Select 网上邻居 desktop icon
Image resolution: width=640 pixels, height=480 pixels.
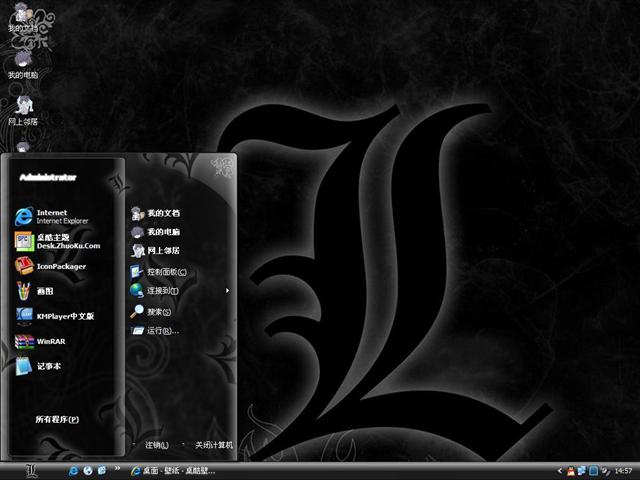click(23, 111)
